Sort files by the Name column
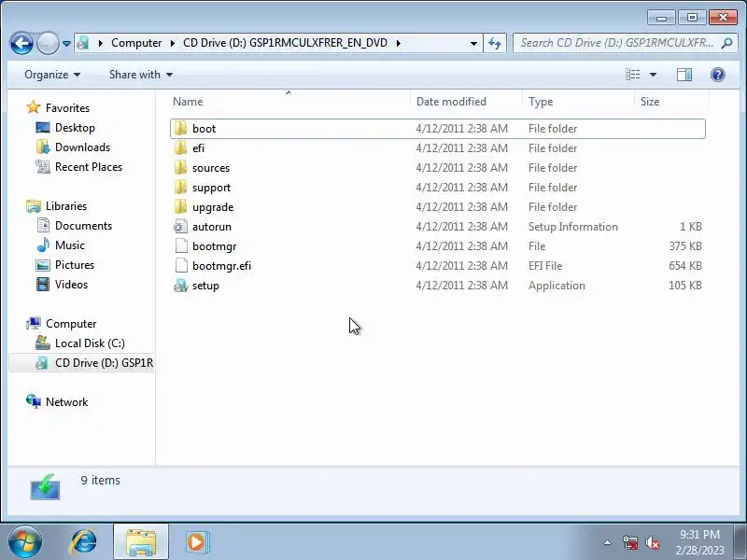This screenshot has width=747, height=560. [x=289, y=102]
